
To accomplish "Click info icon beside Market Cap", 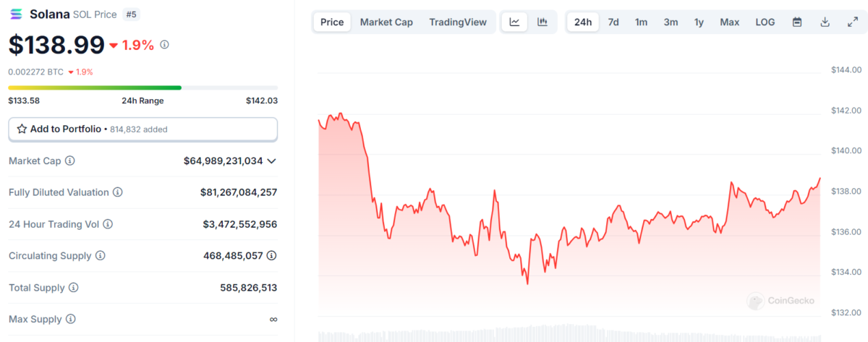I will (x=70, y=161).
